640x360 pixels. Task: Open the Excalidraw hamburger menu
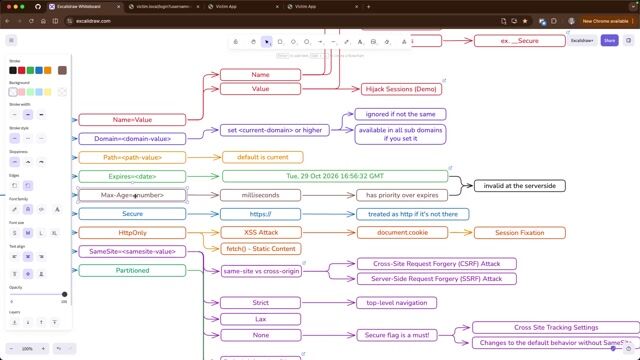click(11, 40)
